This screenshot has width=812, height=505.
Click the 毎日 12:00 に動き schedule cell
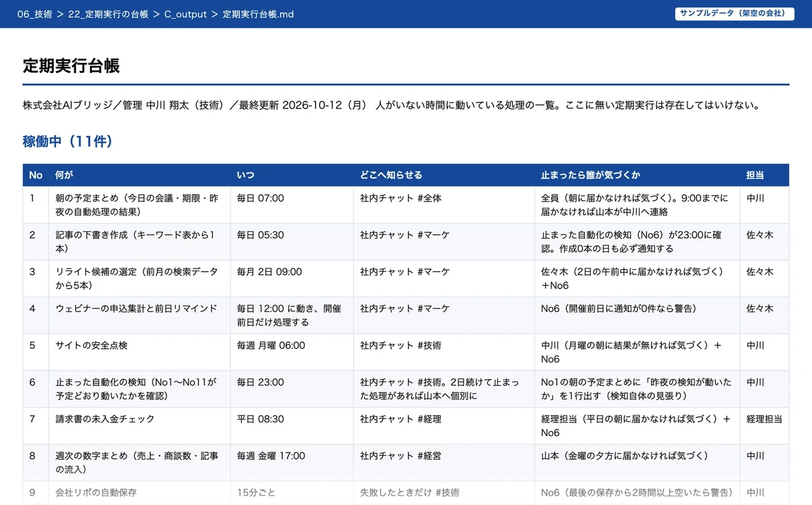(292, 315)
